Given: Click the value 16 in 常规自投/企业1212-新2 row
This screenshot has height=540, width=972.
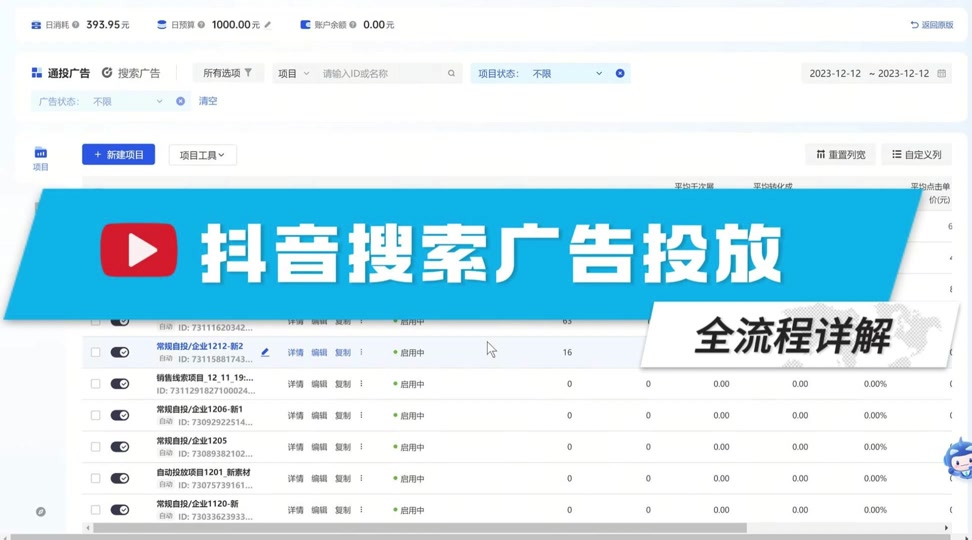Looking at the screenshot, I should pyautogui.click(x=567, y=352).
